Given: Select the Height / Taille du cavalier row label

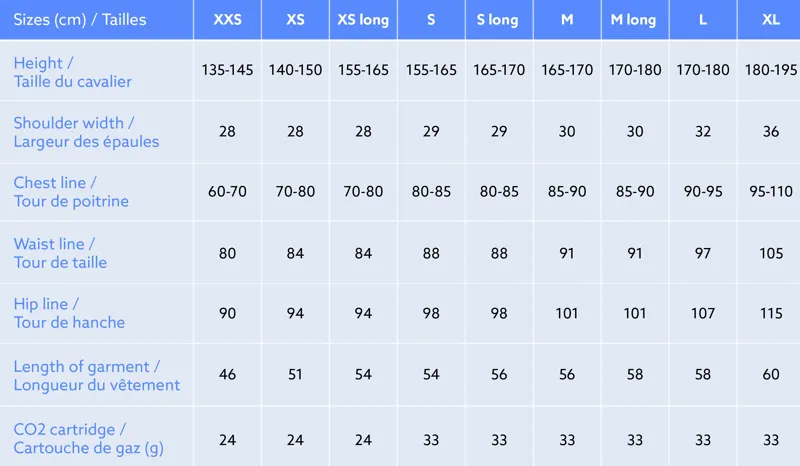Looking at the screenshot, I should [x=73, y=72].
